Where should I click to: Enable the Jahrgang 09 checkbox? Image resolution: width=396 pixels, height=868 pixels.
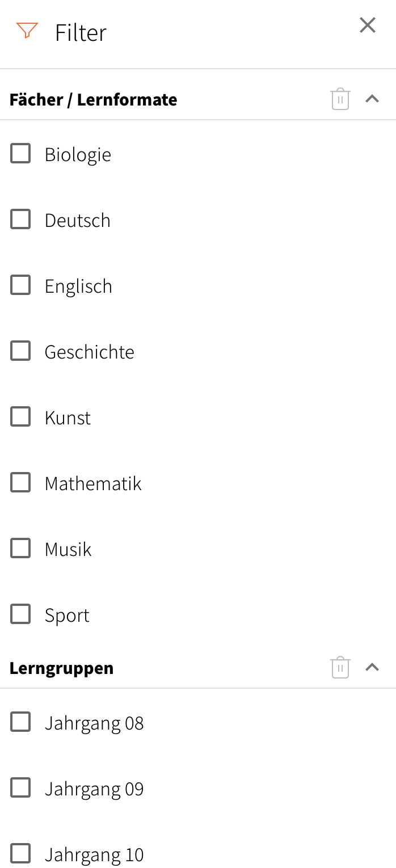(x=20, y=787)
